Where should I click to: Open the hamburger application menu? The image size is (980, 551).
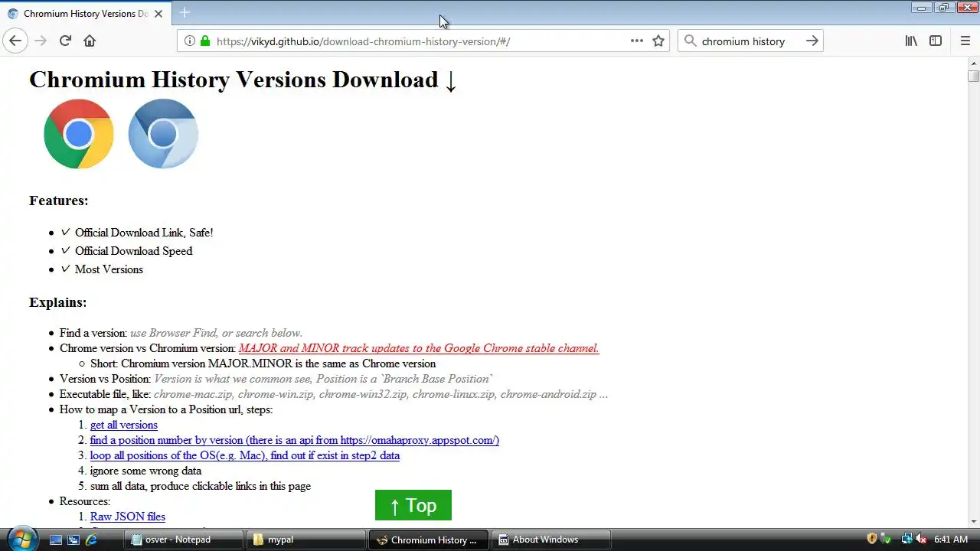coord(965,41)
